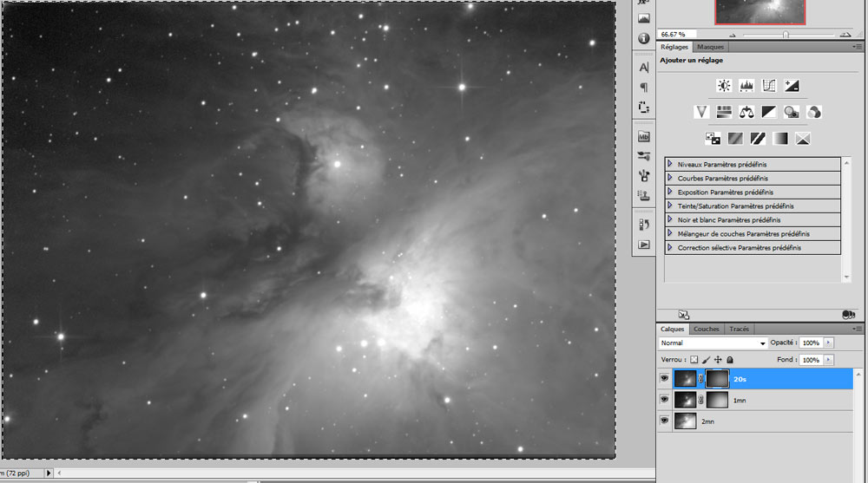Viewport: 868px width, 483px height.
Task: Add a Photo Filter adjustment
Action: coord(792,113)
